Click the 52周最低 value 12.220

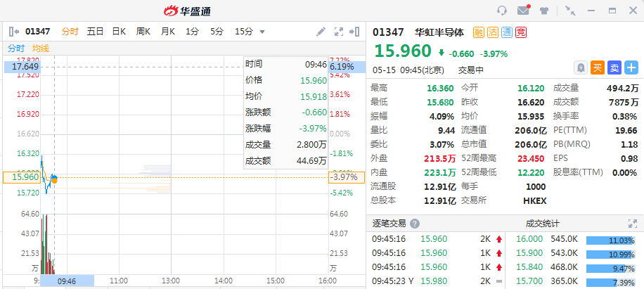[x=531, y=172]
